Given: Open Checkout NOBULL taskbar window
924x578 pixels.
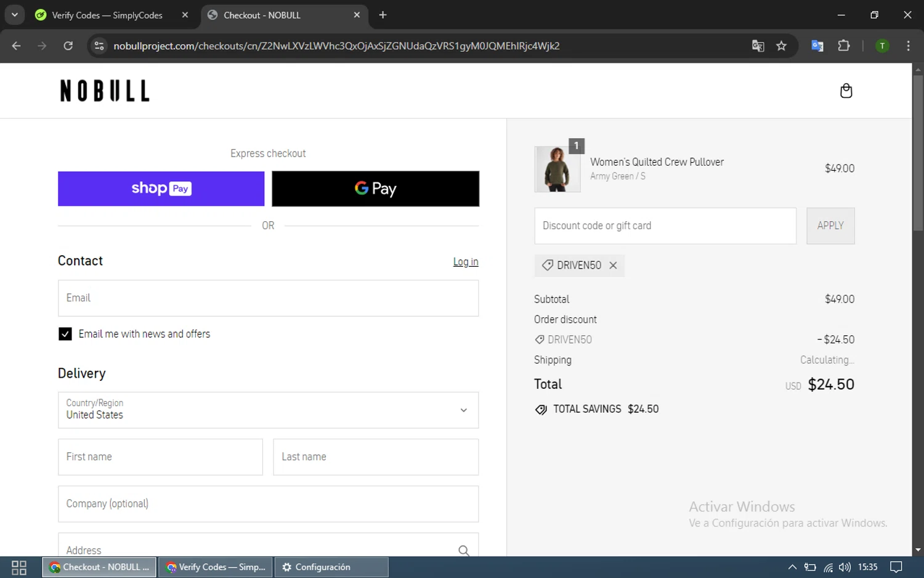Looking at the screenshot, I should (99, 568).
